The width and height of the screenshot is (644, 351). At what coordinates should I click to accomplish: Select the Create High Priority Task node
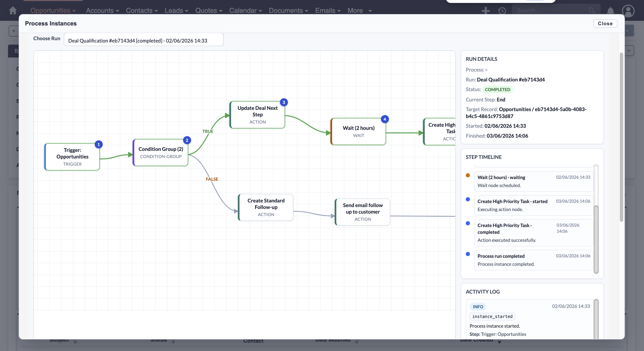point(439,132)
